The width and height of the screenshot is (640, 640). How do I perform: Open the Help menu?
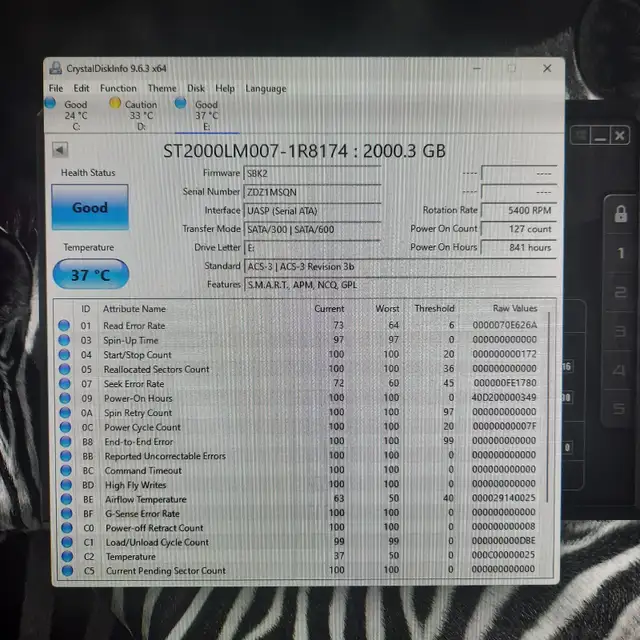(x=225, y=88)
